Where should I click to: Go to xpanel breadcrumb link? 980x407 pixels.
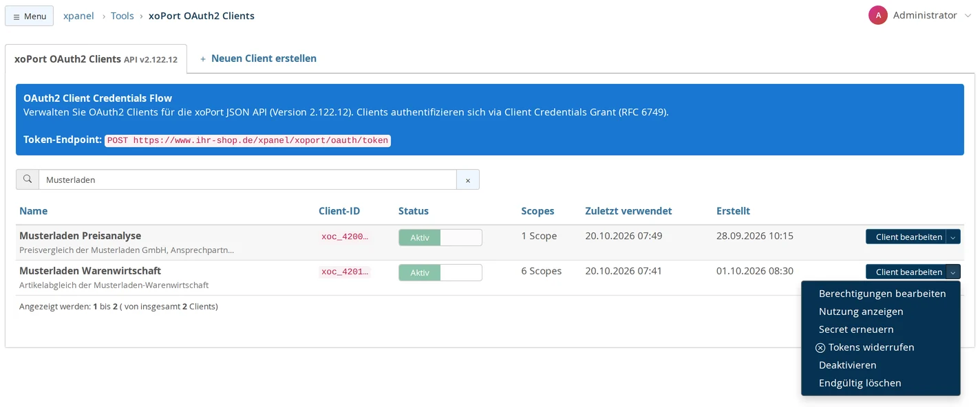click(x=78, y=16)
